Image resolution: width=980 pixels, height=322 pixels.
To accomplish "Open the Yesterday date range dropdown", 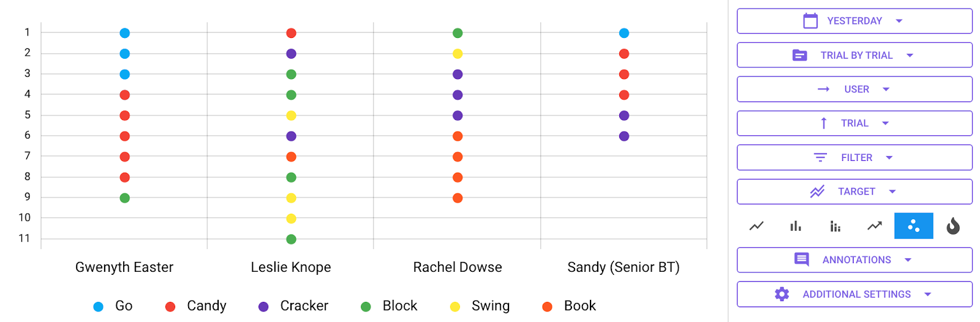I will pos(854,21).
